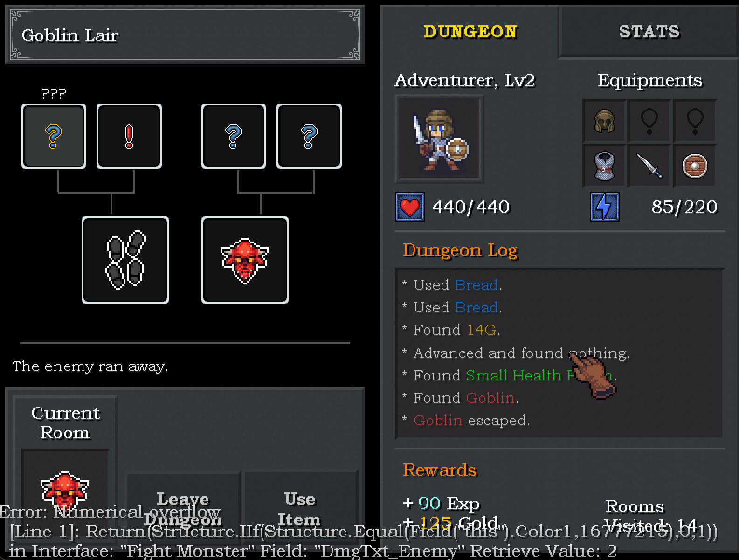Select the chest armor equipment slot
The width and height of the screenshot is (739, 560).
coord(605,166)
